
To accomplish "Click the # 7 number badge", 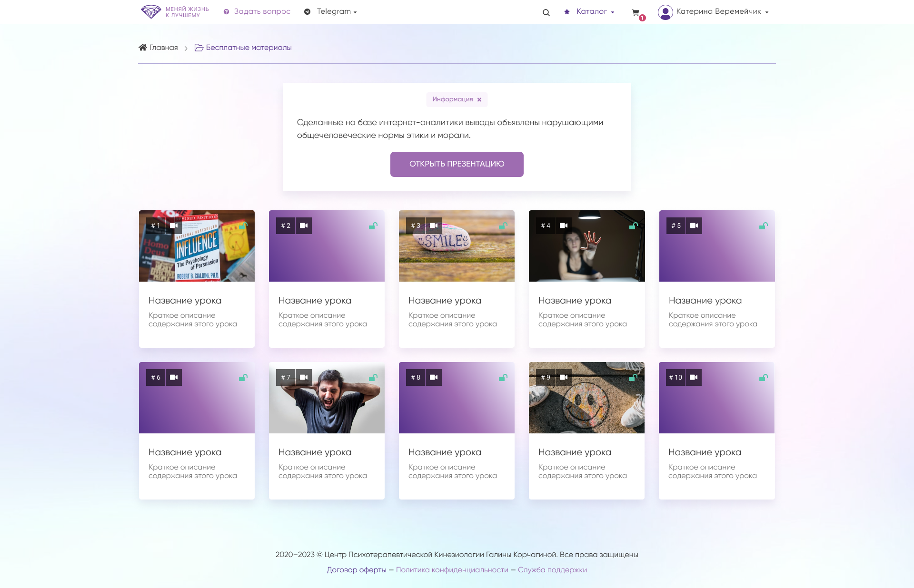I will click(x=286, y=377).
